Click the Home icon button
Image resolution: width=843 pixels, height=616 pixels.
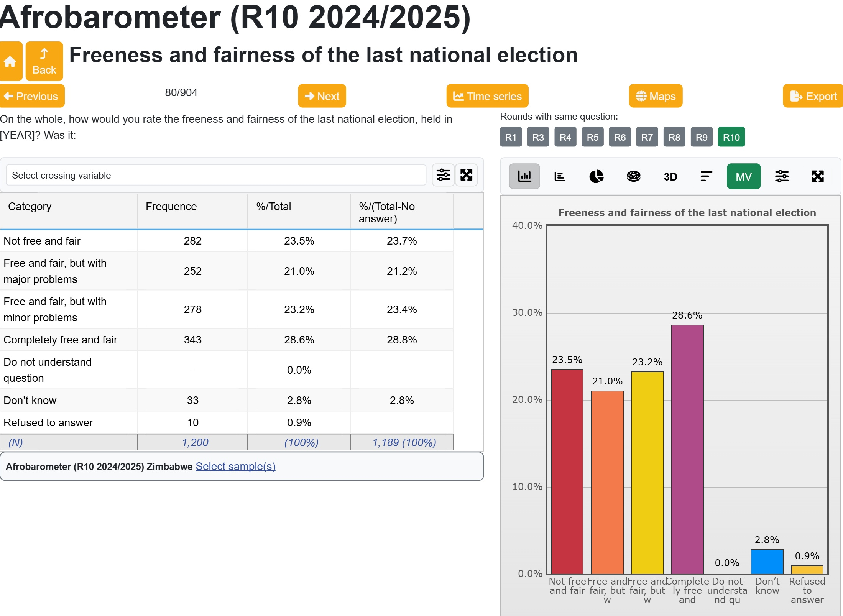pos(10,61)
